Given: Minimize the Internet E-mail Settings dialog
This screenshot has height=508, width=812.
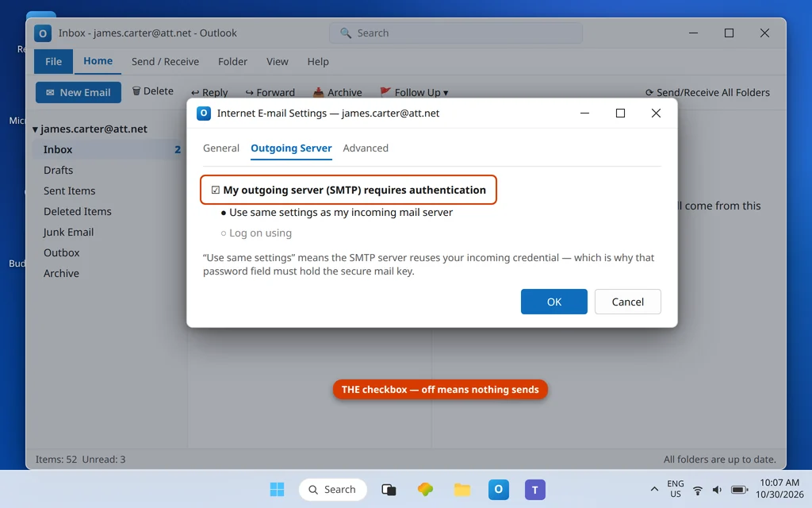Looking at the screenshot, I should (x=584, y=113).
